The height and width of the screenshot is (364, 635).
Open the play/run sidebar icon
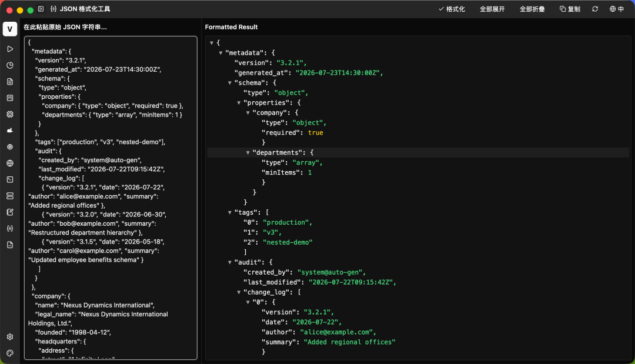pos(10,49)
